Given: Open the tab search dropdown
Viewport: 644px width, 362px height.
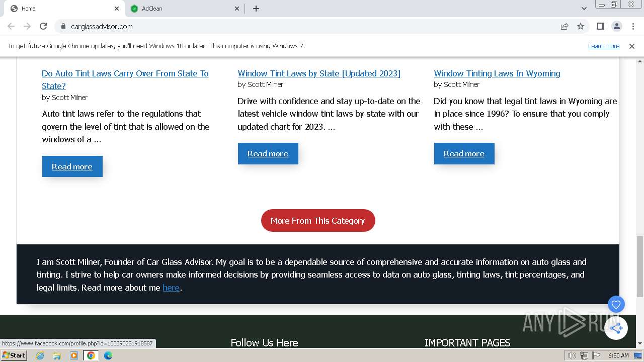Looking at the screenshot, I should (584, 9).
